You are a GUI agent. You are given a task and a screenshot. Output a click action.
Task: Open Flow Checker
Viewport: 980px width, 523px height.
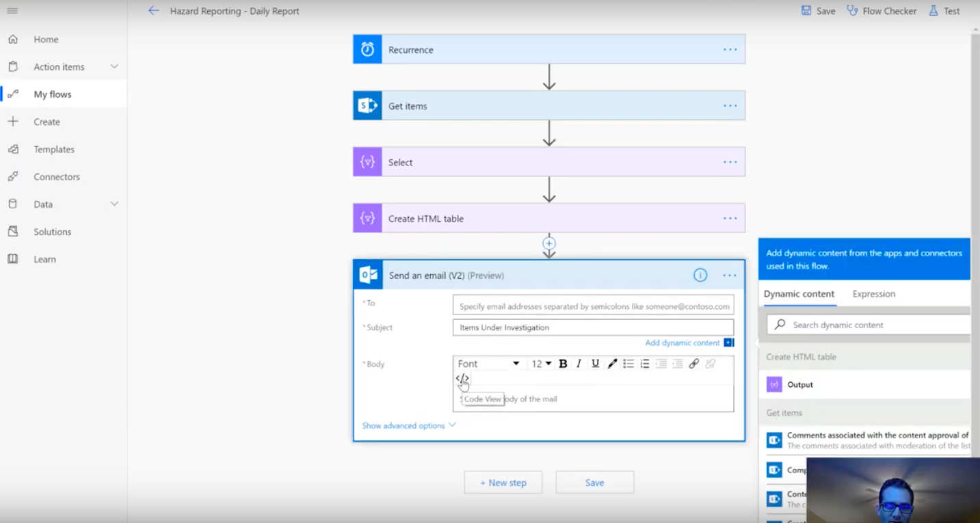[882, 11]
